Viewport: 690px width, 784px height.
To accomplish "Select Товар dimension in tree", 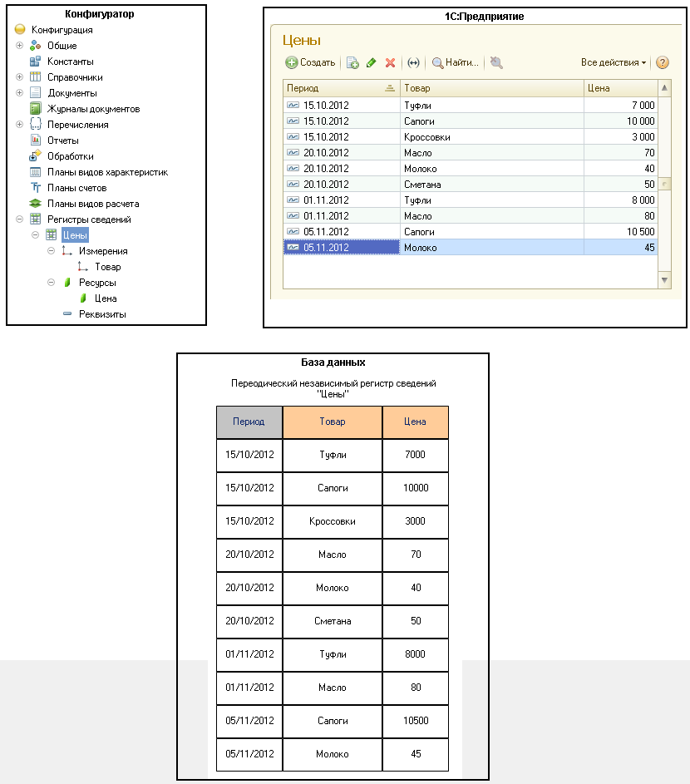I will (108, 267).
